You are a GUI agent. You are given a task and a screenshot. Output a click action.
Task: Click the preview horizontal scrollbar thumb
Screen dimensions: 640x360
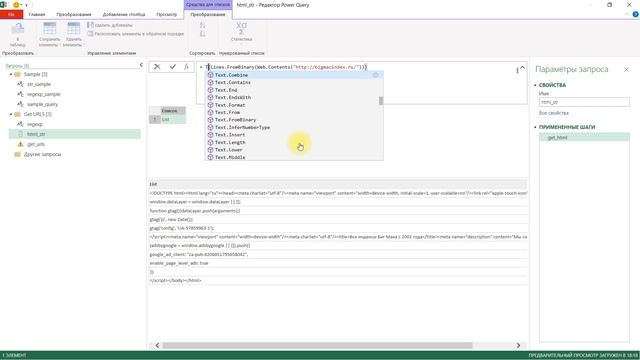coord(317,345)
